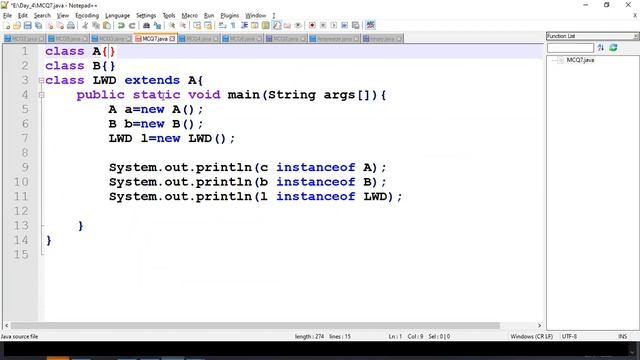Open User Defined Language icon

click(x=255, y=25)
